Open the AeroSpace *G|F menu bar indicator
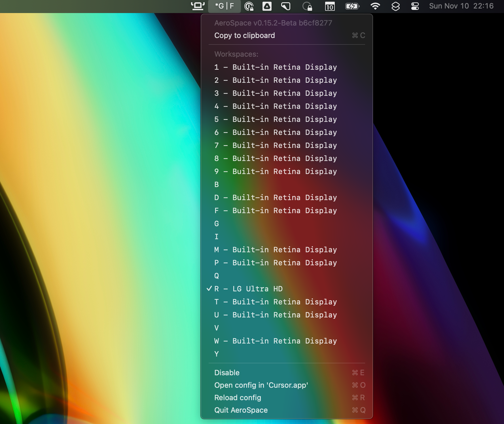 tap(224, 6)
